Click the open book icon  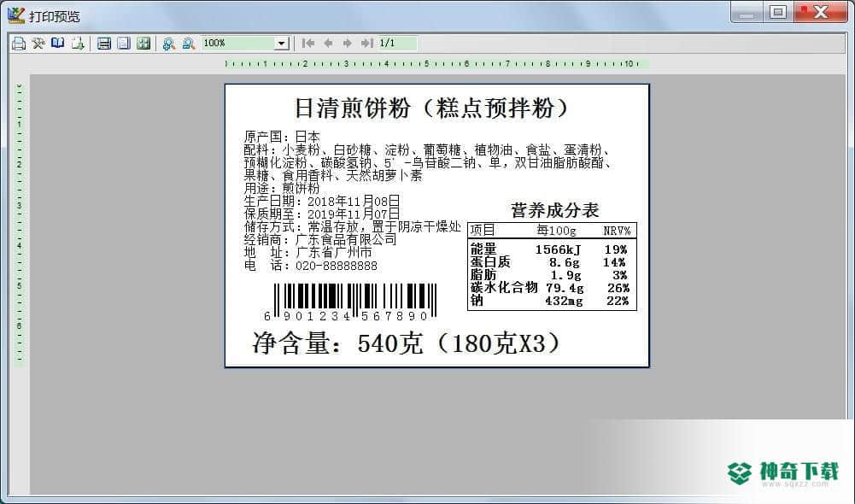58,44
